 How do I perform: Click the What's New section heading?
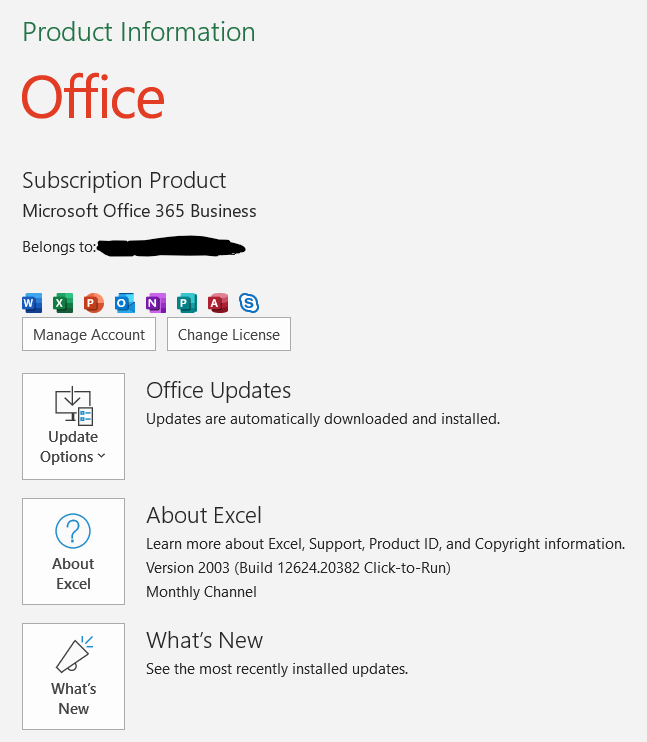204,640
